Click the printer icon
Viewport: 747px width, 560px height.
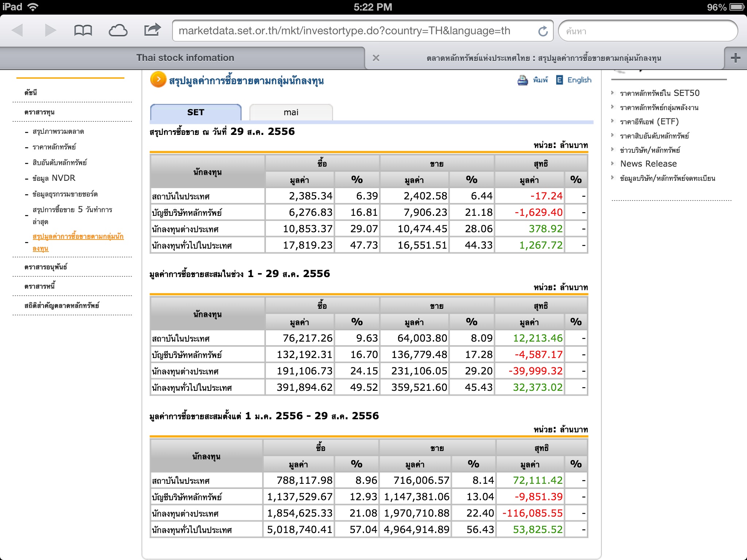(x=523, y=80)
